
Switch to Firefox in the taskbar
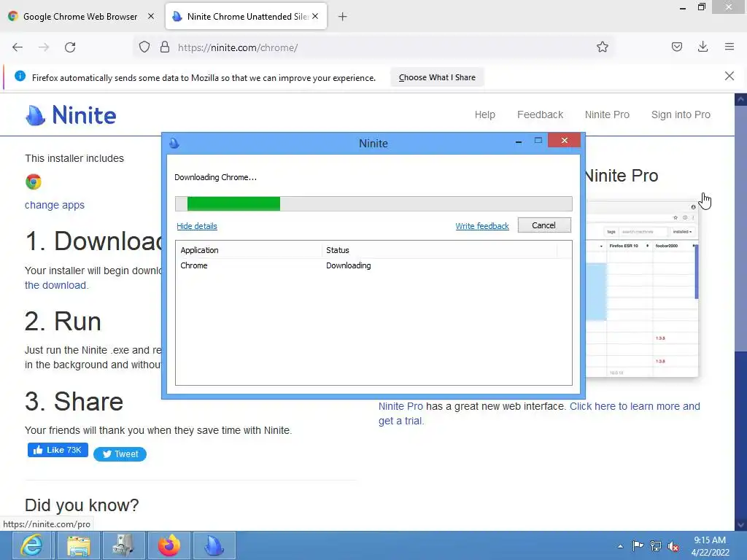[x=169, y=545]
